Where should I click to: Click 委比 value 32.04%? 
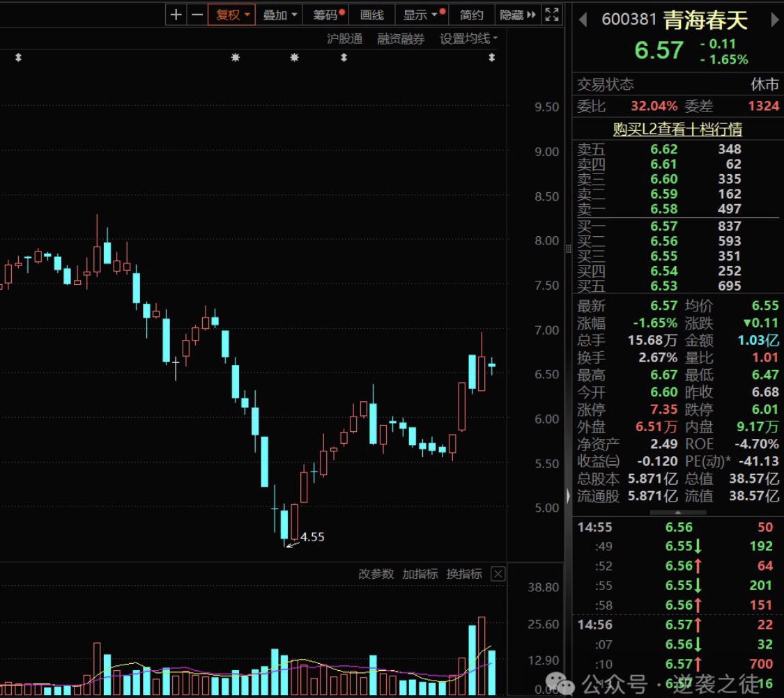click(654, 107)
